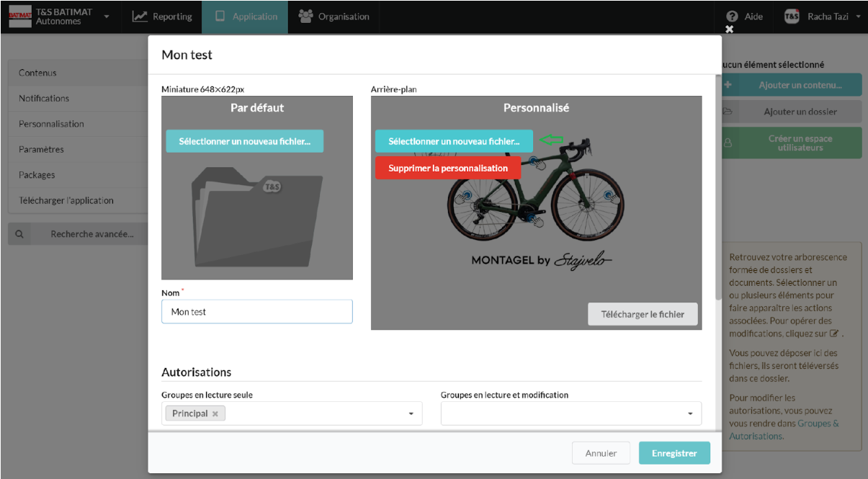
Task: Open Personnalisation in the sidebar
Action: [78, 124]
